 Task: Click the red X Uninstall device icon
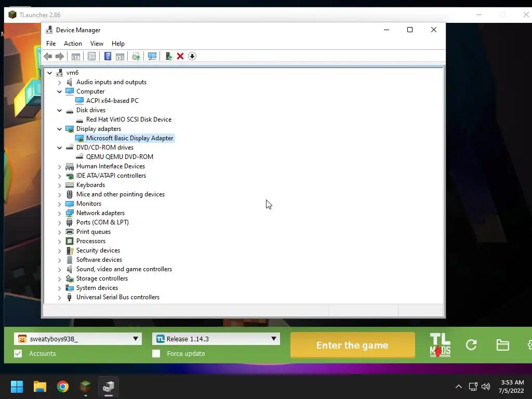[x=180, y=56]
